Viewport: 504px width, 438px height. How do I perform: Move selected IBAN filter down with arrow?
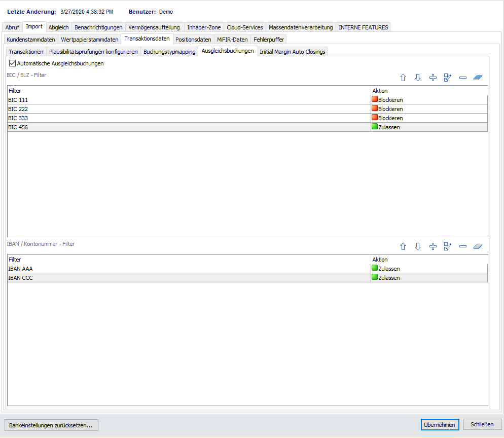tap(418, 246)
